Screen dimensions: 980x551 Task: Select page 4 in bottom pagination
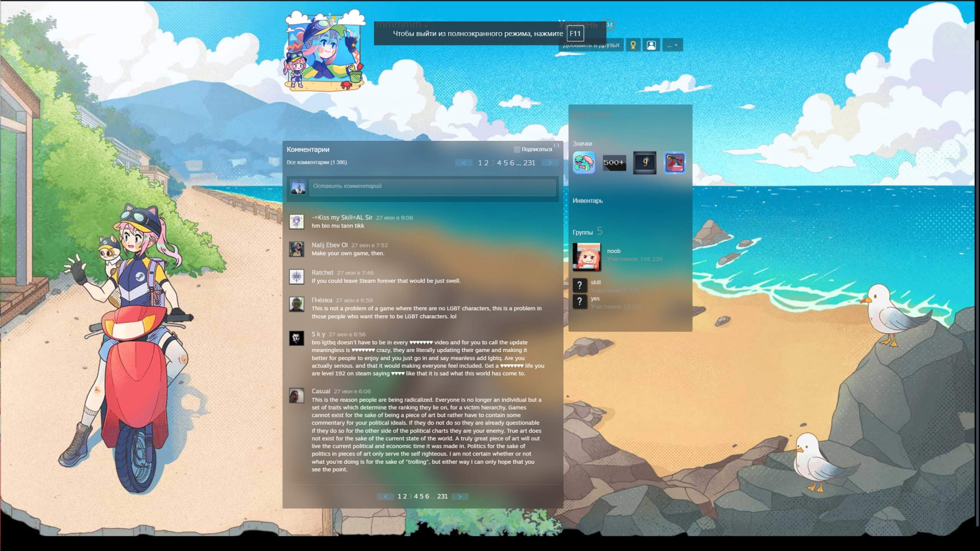click(x=416, y=496)
